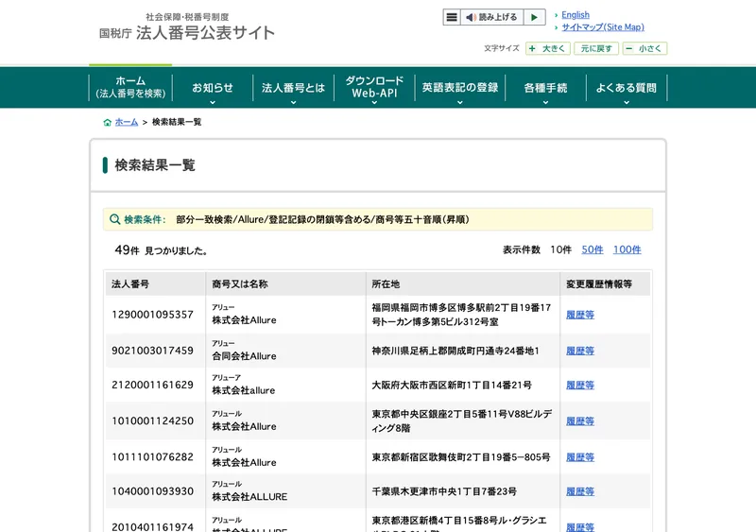Expand the 英語表記の登録 menu
756x532 pixels.
click(460, 88)
